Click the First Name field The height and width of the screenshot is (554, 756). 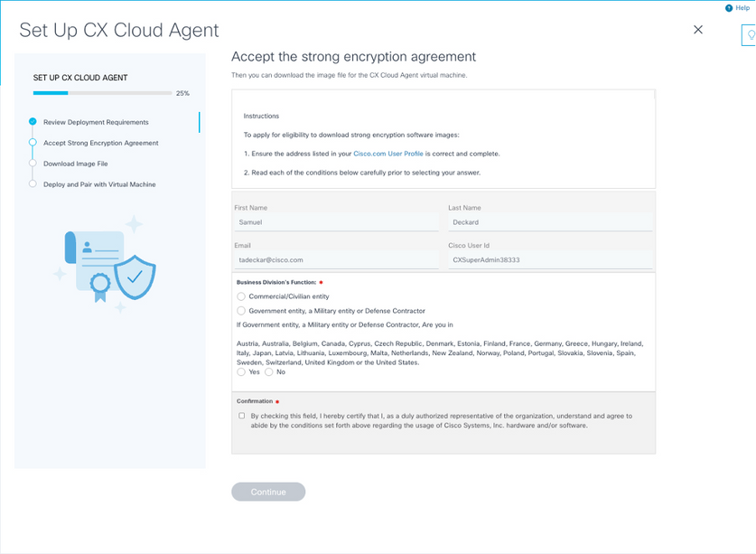pyautogui.click(x=336, y=222)
